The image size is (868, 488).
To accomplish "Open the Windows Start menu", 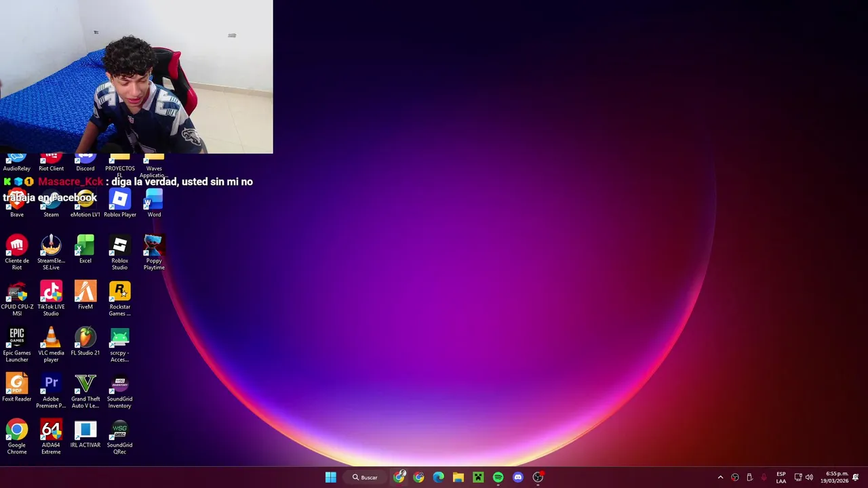I will tap(330, 477).
